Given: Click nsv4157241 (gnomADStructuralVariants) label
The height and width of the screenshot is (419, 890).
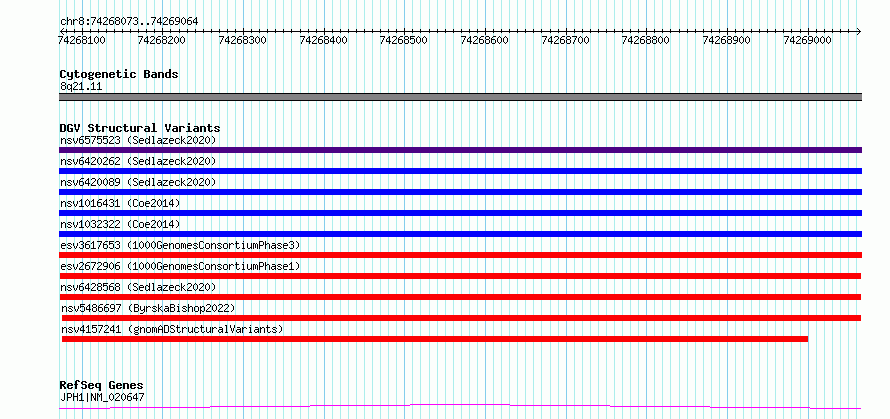Looking at the screenshot, I should point(172,329).
